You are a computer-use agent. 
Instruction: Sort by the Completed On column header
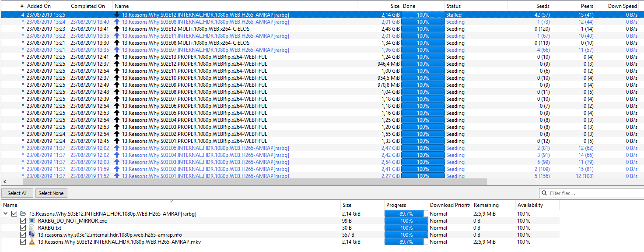coord(91,6)
